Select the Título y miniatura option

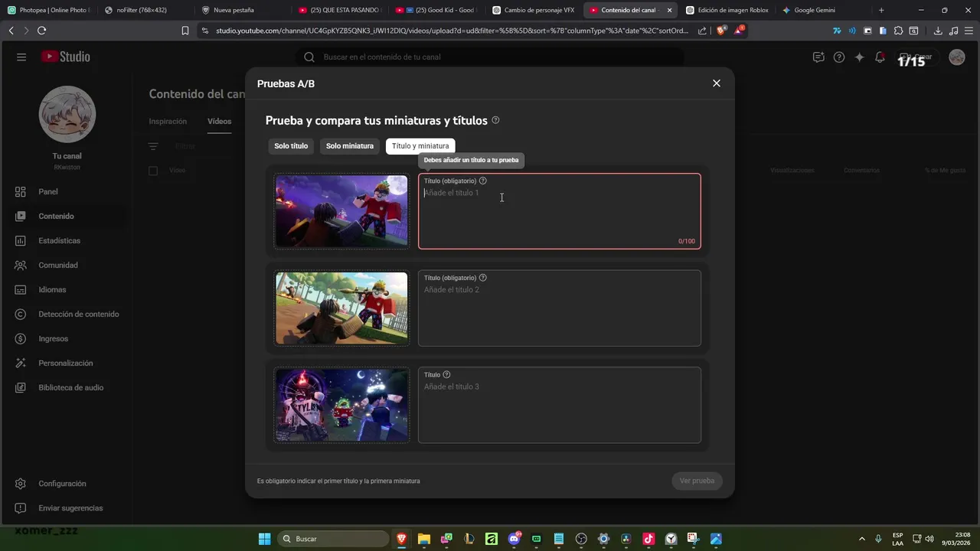pos(420,146)
